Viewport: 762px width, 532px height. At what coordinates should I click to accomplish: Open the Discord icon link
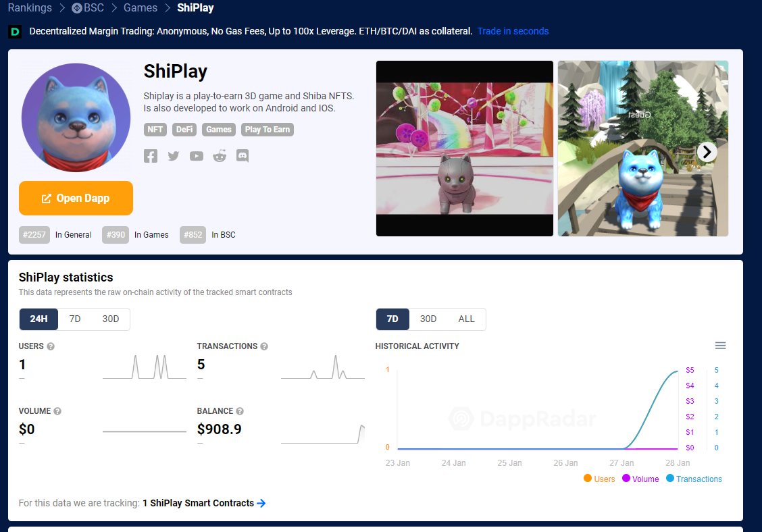242,156
